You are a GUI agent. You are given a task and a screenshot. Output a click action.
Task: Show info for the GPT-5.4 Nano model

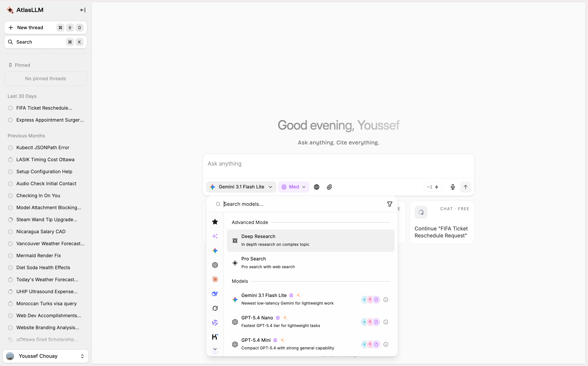pyautogui.click(x=386, y=322)
